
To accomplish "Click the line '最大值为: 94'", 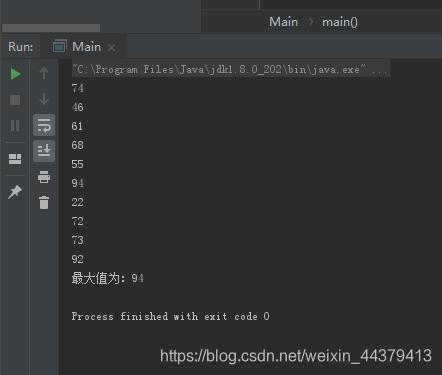I will coord(108,278).
